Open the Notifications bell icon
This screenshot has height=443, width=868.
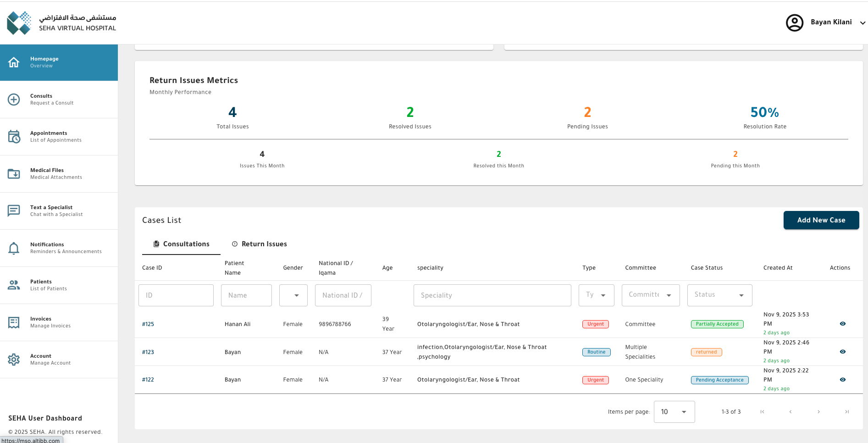click(x=14, y=248)
